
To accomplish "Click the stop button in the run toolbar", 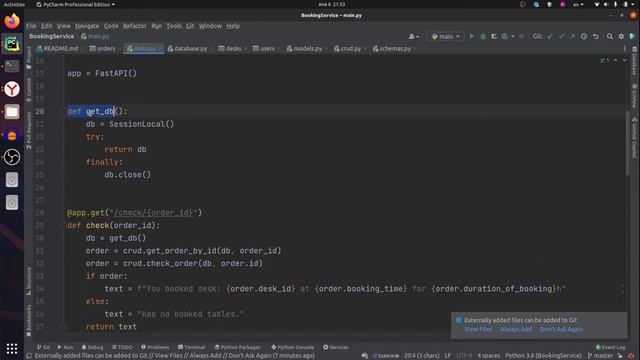I will (x=521, y=36).
